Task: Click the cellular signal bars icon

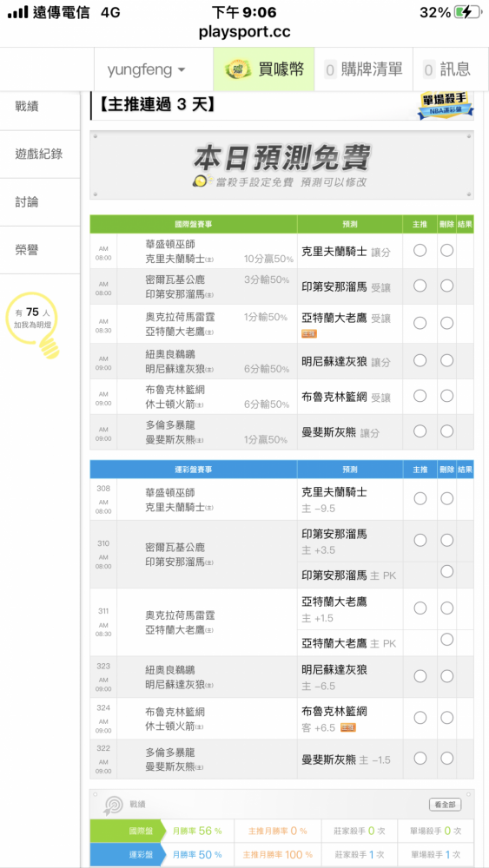Action: point(17,12)
